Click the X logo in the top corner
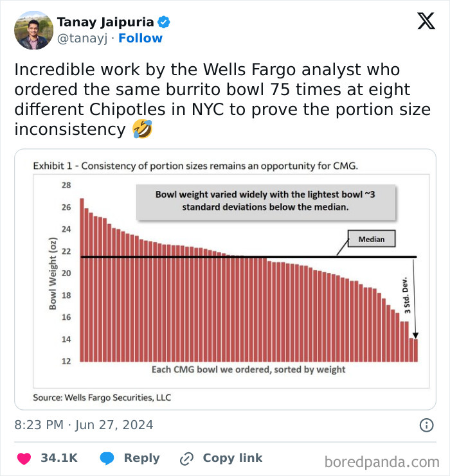 426,21
